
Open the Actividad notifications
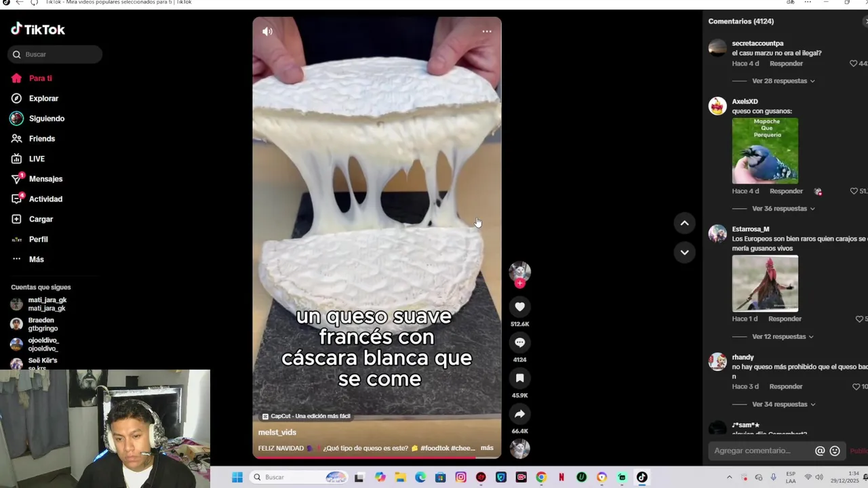tap(37, 199)
